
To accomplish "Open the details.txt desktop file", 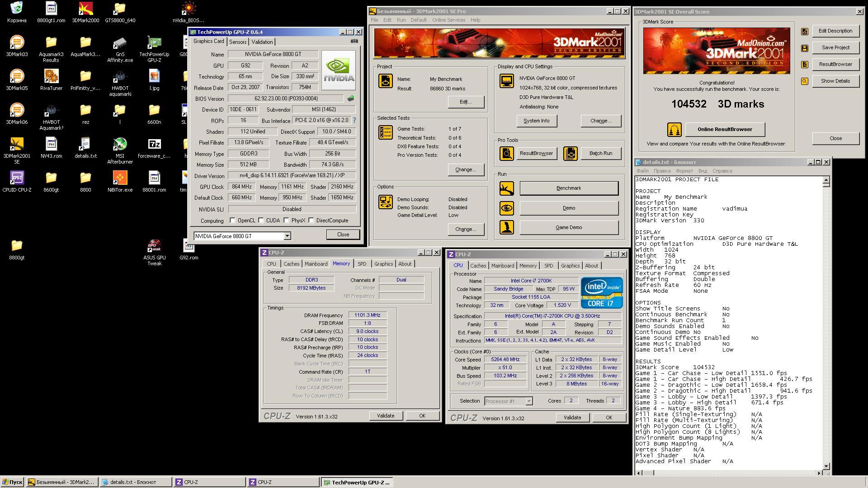I will pyautogui.click(x=85, y=147).
